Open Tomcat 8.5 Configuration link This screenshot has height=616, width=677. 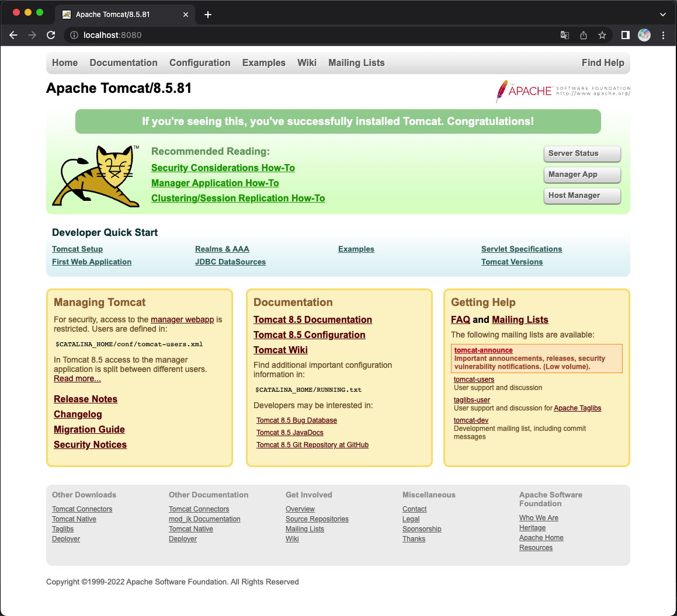309,335
